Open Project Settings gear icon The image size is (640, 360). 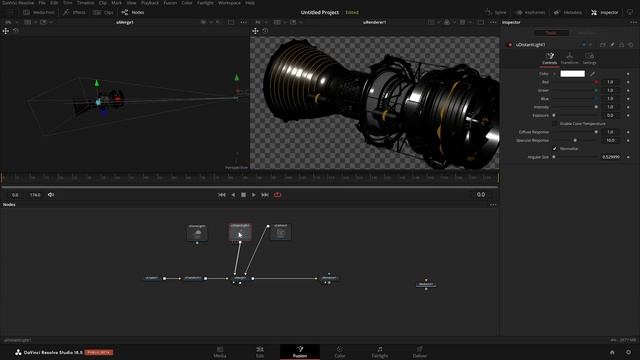point(628,352)
